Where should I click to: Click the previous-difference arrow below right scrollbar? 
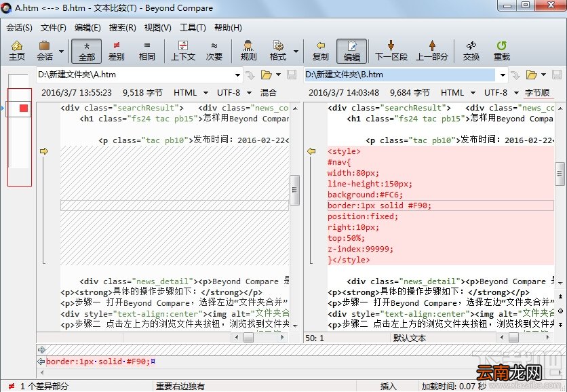[x=560, y=297]
